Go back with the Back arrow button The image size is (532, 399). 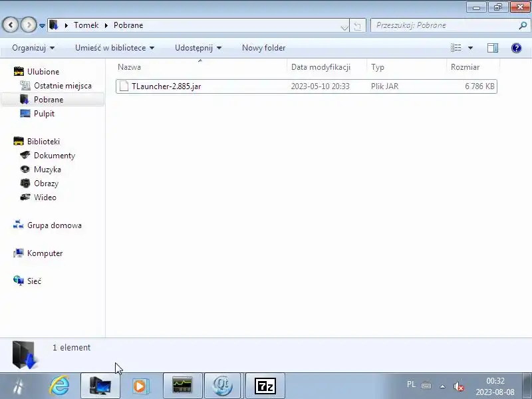(x=11, y=25)
